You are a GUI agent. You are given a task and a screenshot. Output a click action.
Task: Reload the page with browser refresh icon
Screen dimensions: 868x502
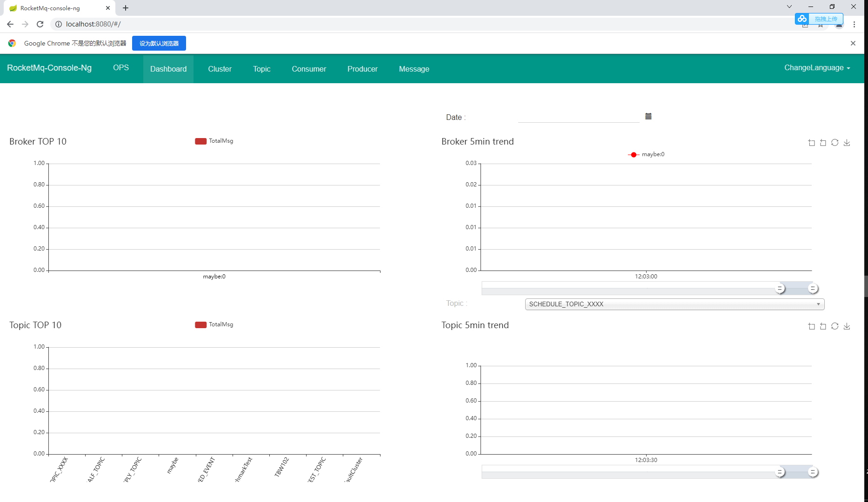click(40, 24)
